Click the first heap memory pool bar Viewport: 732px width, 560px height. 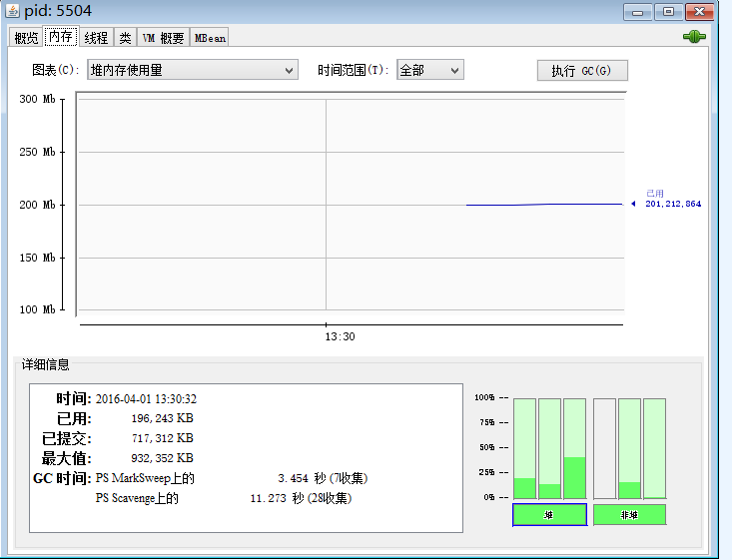click(x=524, y=448)
